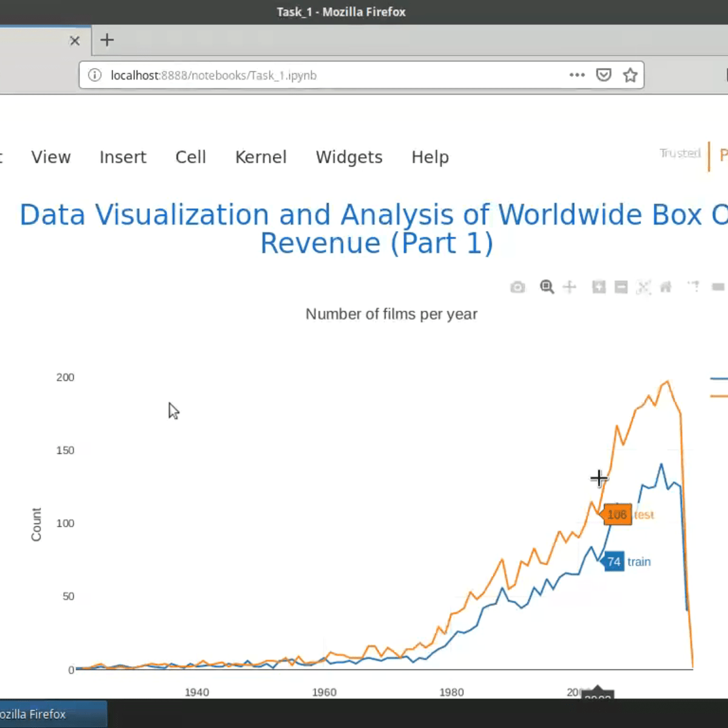The height and width of the screenshot is (728, 728).
Task: Autoscale the chart axes
Action: [643, 287]
